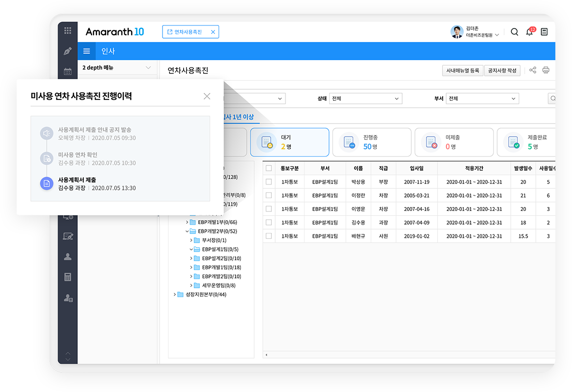
Task: Open the user profile dropdown chevron
Action: tap(497, 35)
